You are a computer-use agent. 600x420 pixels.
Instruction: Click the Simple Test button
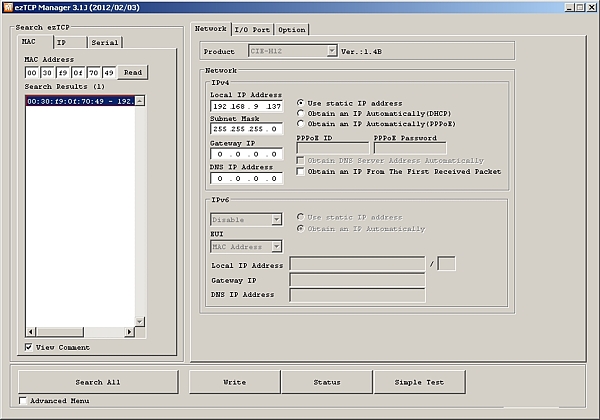click(419, 382)
